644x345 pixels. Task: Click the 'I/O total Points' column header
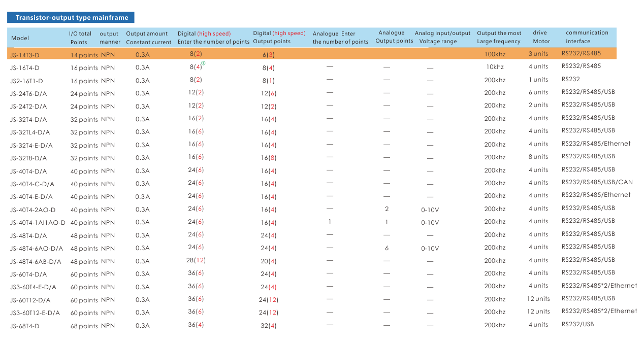pyautogui.click(x=80, y=38)
